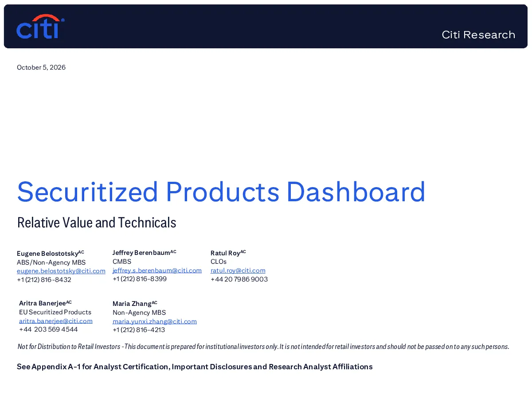The height and width of the screenshot is (399, 532).
Task: Click Ratul Roy's phone number +44 20 7986 9003
Action: pyautogui.click(x=239, y=279)
